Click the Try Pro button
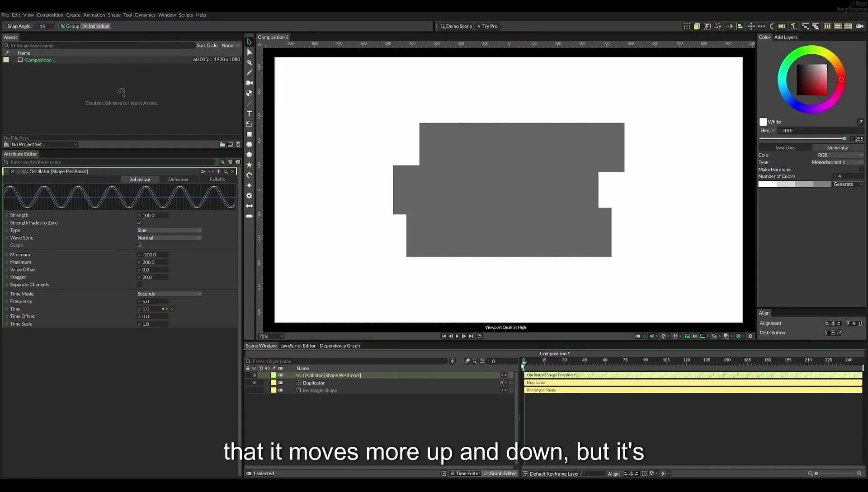The image size is (868, 492). pyautogui.click(x=487, y=26)
